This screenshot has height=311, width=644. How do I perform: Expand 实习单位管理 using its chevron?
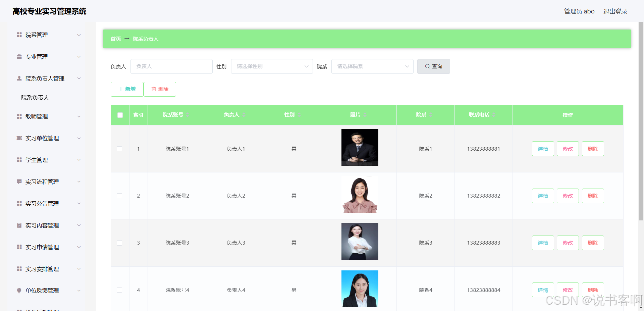(x=79, y=138)
